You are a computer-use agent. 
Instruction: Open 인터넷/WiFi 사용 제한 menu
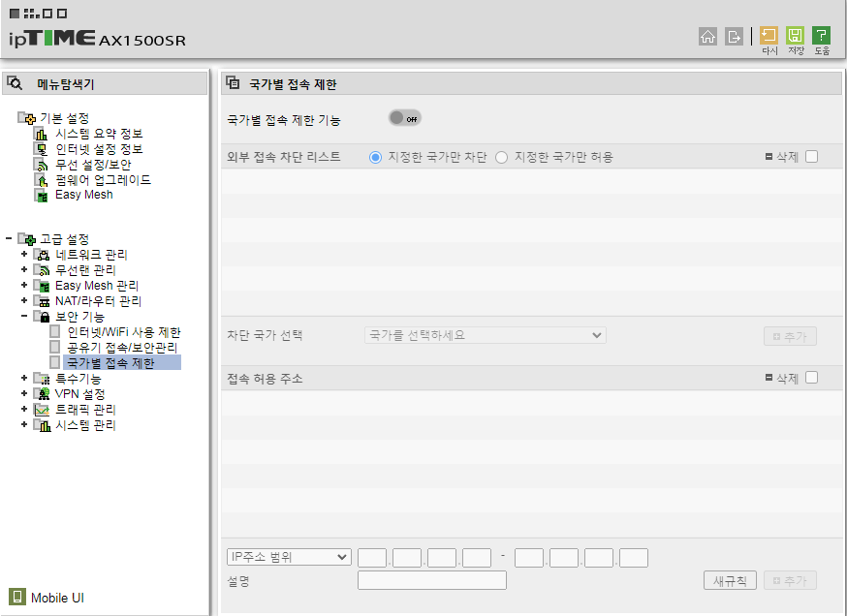[x=124, y=332]
